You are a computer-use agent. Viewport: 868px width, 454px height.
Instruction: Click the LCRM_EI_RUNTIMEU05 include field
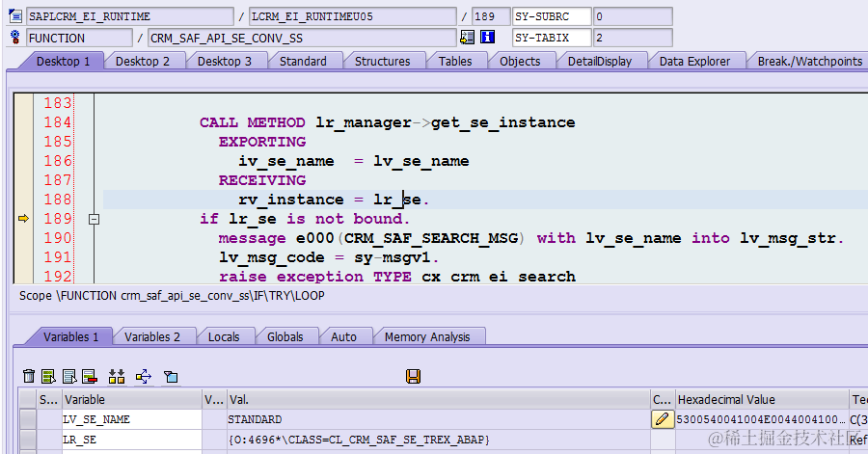coord(353,16)
